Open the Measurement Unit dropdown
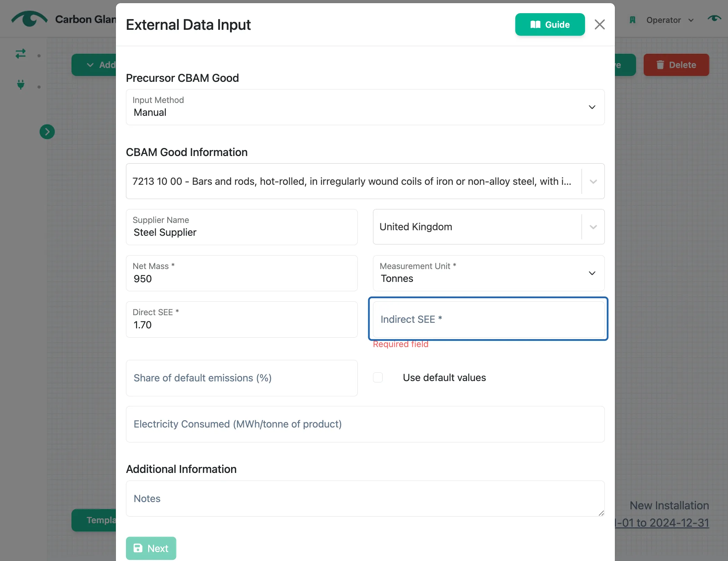Viewport: 728px width, 561px height. [x=489, y=273]
